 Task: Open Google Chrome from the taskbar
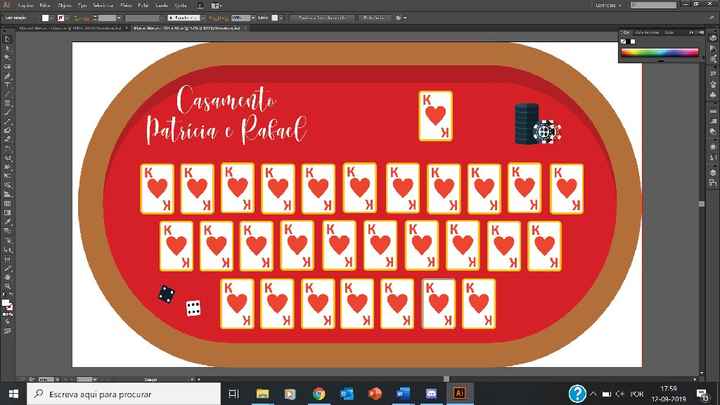click(318, 393)
